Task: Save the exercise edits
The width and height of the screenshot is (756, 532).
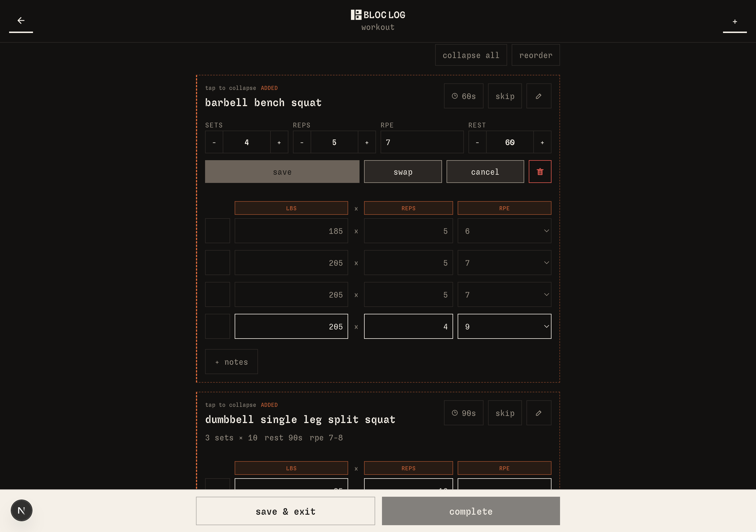Action: (282, 172)
